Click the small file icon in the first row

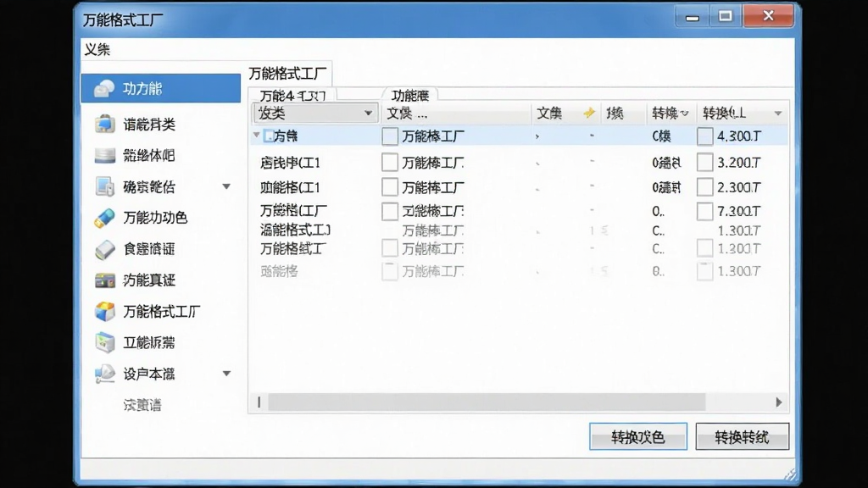pos(269,136)
